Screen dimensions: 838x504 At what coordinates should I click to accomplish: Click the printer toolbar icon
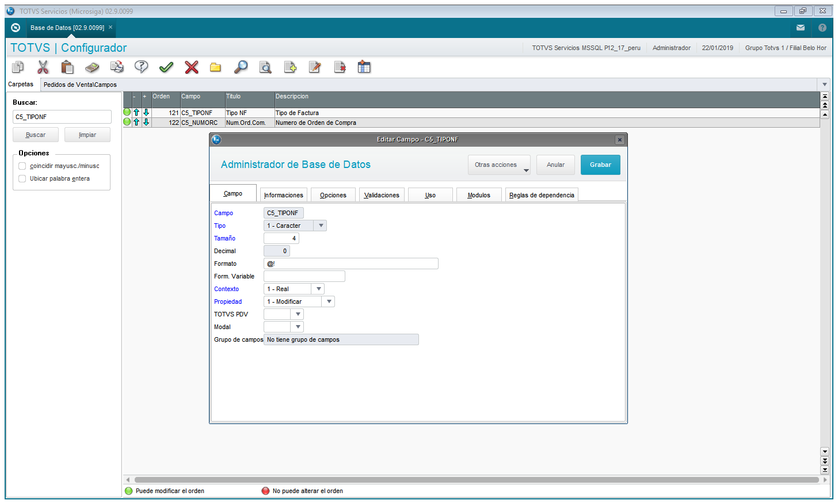(x=117, y=67)
